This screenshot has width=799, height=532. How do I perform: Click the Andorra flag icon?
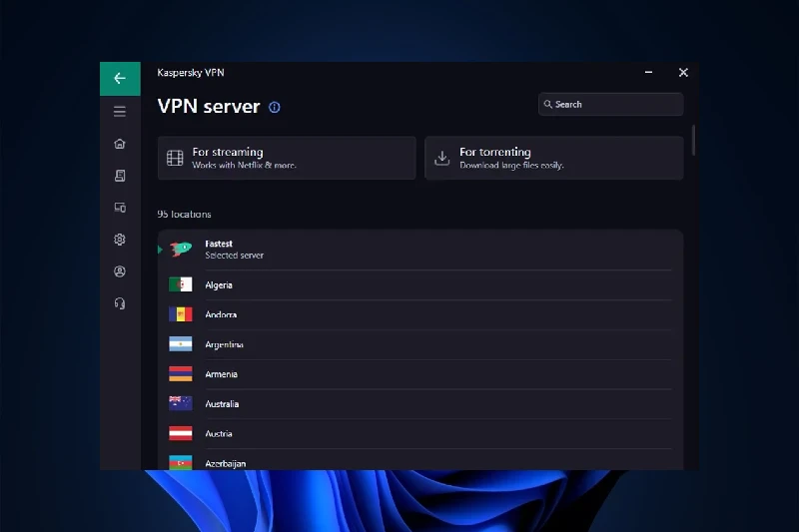click(x=181, y=314)
